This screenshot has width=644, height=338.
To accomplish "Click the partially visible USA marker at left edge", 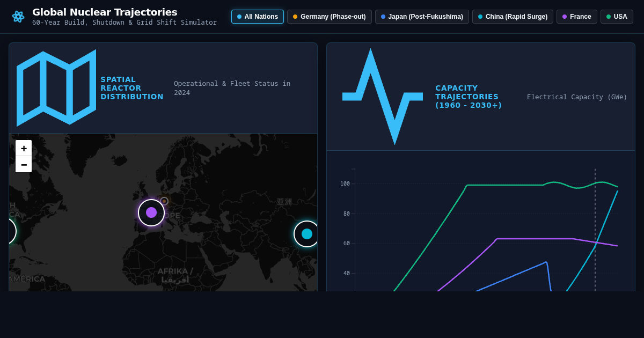I will click(12, 231).
